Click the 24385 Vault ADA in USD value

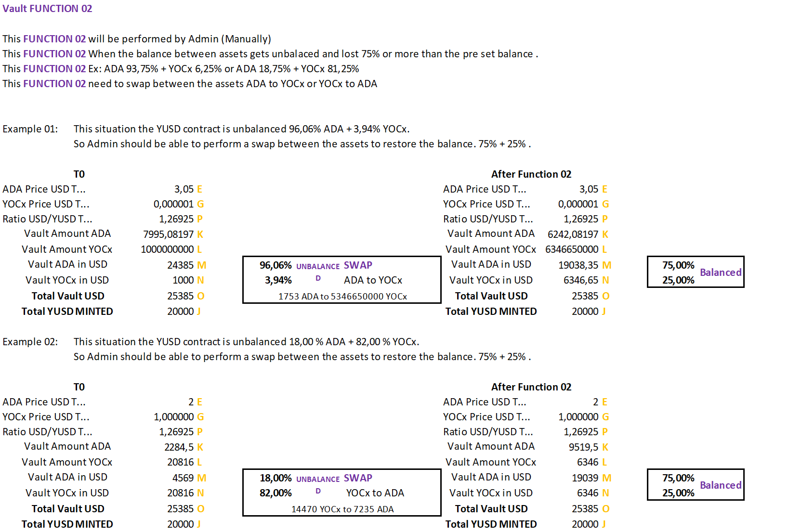180,265
